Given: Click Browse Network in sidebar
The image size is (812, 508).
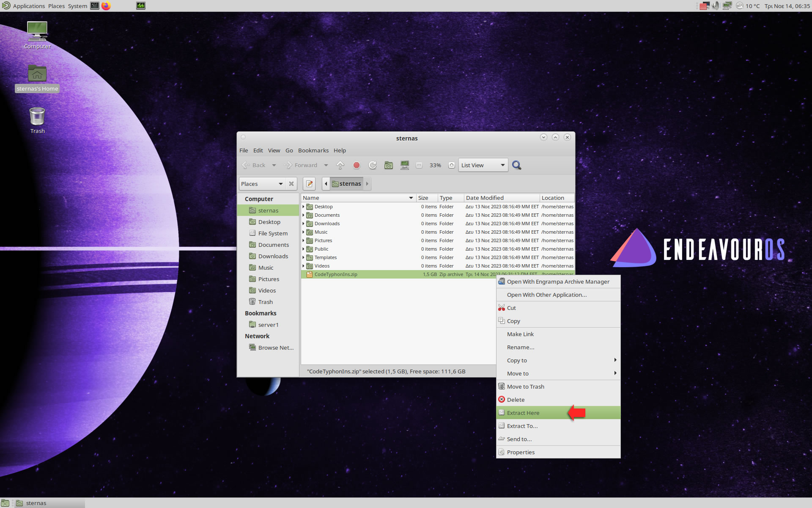Looking at the screenshot, I should [x=268, y=348].
